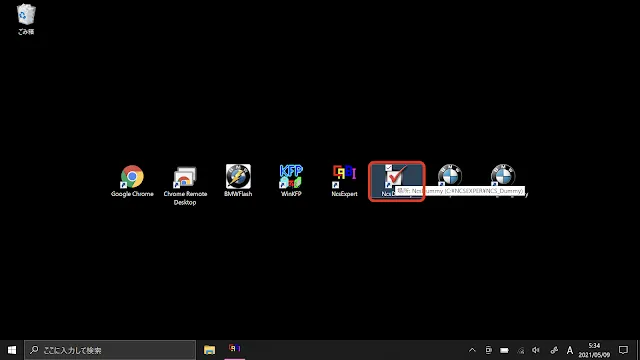Screen dimensions: 640x360
Task: Select the last BMW logo desktop shortcut
Action: pos(503,176)
